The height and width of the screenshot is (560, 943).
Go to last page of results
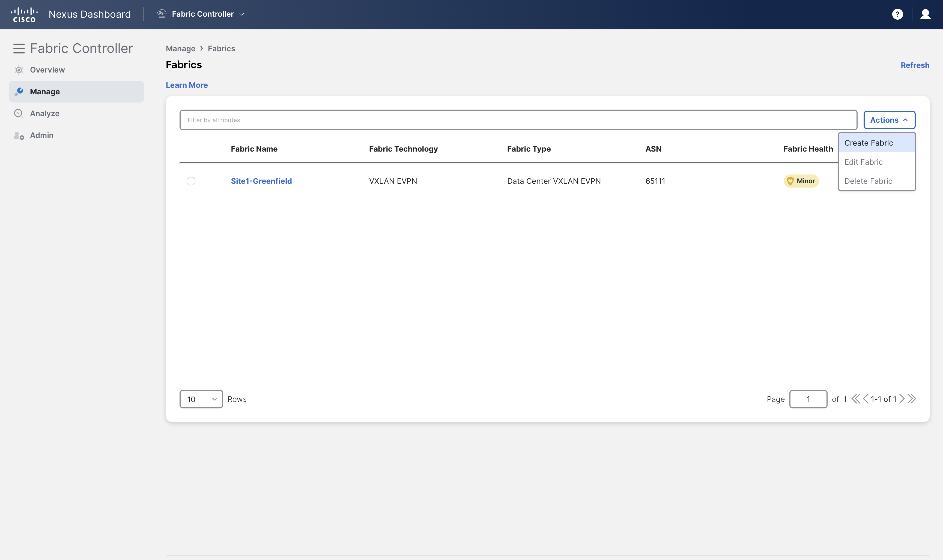coord(912,399)
